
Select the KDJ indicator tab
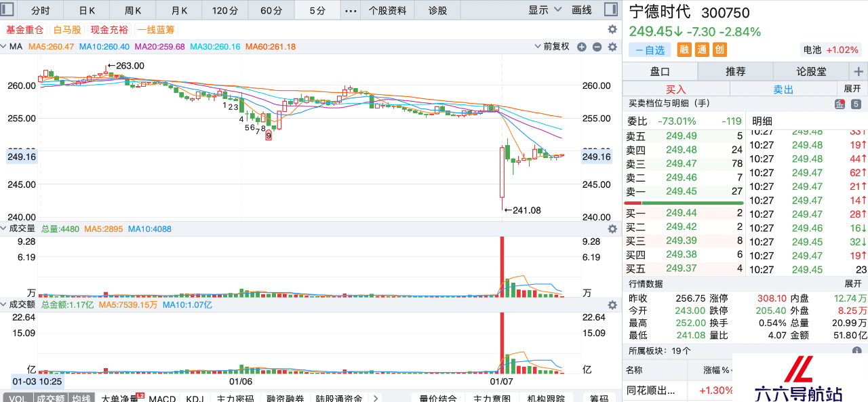coord(195,398)
